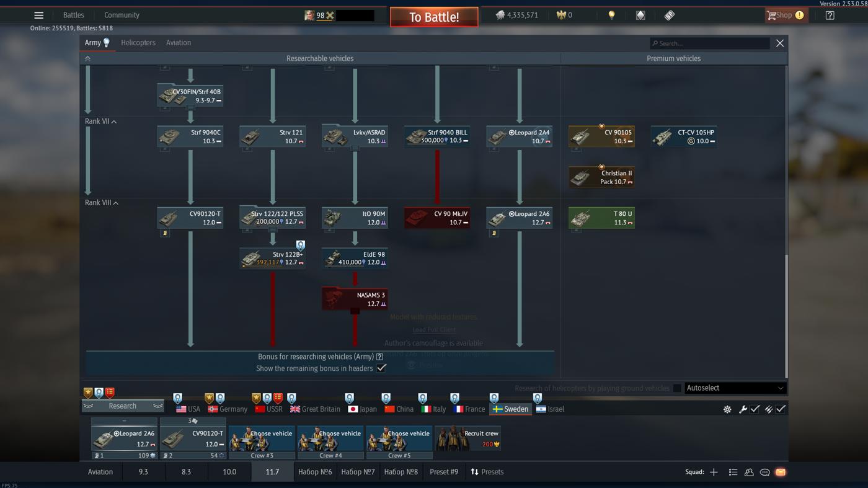This screenshot has height=488, width=868.
Task: Click the tech tree vertical scrollbar
Action: click(786, 315)
